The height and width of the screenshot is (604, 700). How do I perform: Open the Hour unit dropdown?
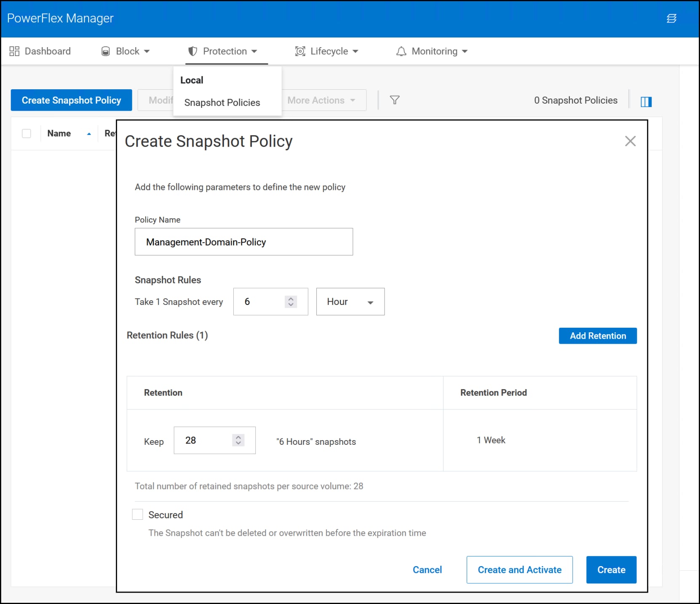[350, 302]
